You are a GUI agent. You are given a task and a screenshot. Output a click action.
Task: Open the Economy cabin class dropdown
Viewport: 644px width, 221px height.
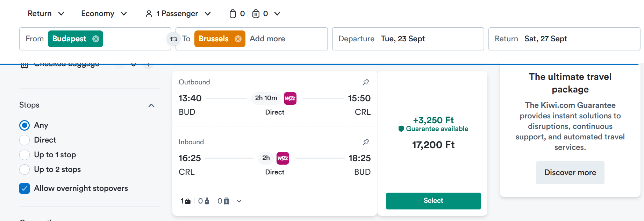(104, 14)
